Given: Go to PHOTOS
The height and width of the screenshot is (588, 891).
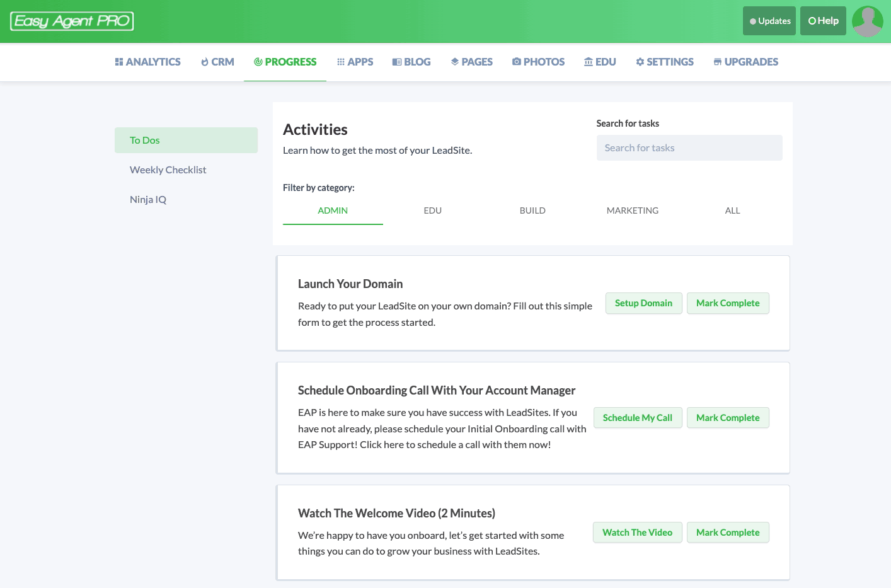Looking at the screenshot, I should [x=539, y=62].
